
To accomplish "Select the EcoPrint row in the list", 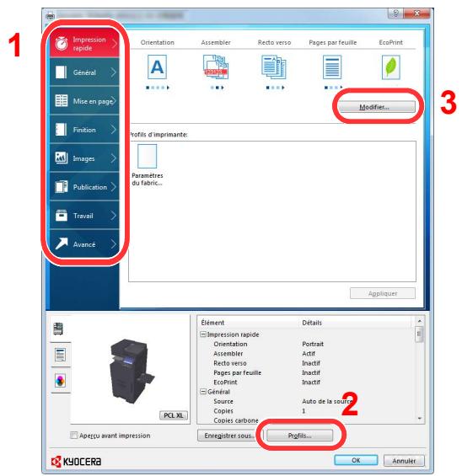I will 305,382.
